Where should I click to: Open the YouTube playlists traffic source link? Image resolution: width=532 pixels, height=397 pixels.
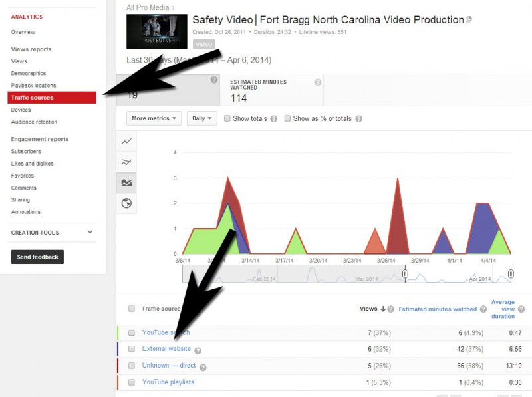coord(168,382)
